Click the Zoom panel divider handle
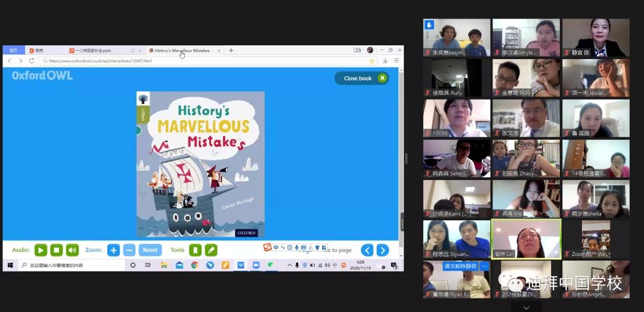 [406, 158]
